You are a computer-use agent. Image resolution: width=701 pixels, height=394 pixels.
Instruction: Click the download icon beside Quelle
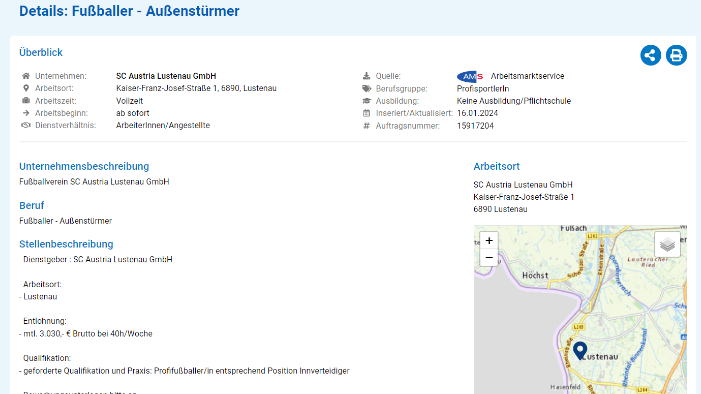click(367, 76)
